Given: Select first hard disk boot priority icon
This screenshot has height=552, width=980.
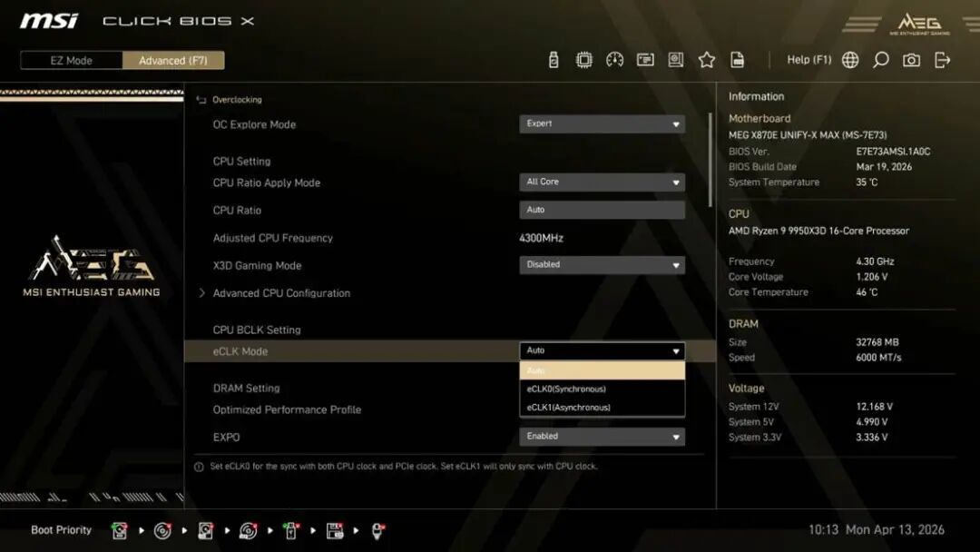Looking at the screenshot, I should [x=120, y=531].
